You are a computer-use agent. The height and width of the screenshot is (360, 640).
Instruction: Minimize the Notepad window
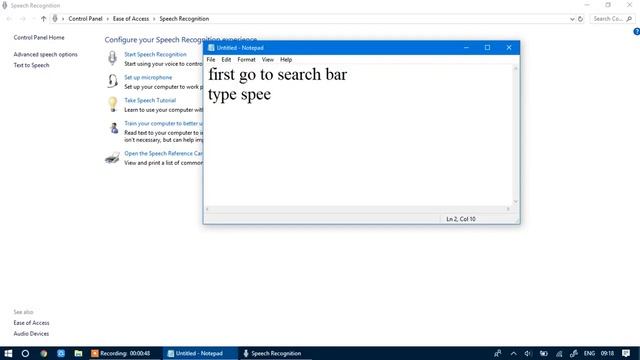tap(466, 48)
